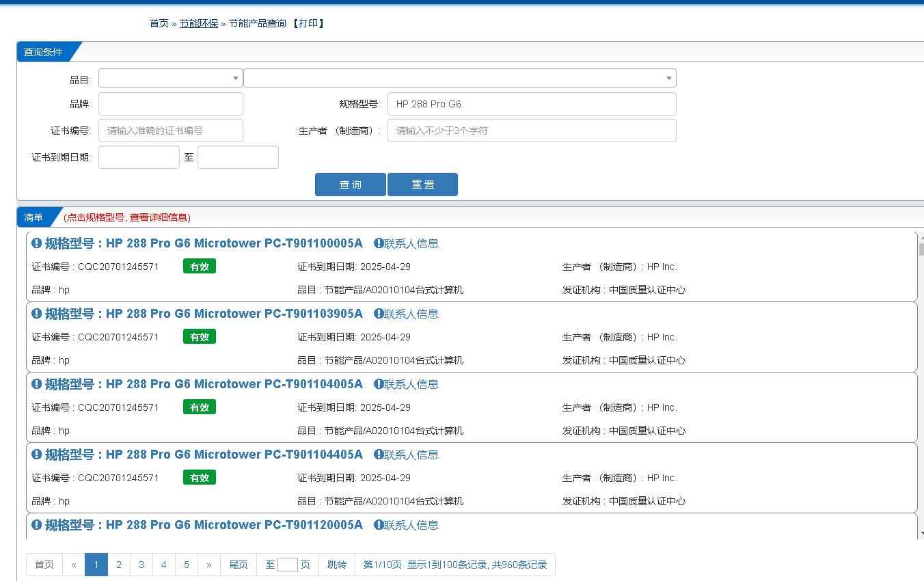Open 联系人信息 for PC-T901103905A
This screenshot has width=924, height=581.
coord(407,314)
